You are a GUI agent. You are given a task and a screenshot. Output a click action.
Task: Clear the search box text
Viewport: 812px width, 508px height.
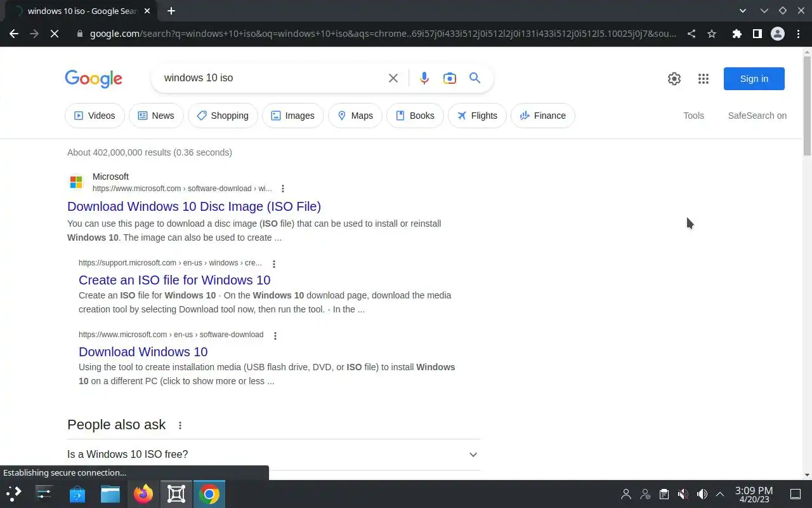click(x=393, y=78)
